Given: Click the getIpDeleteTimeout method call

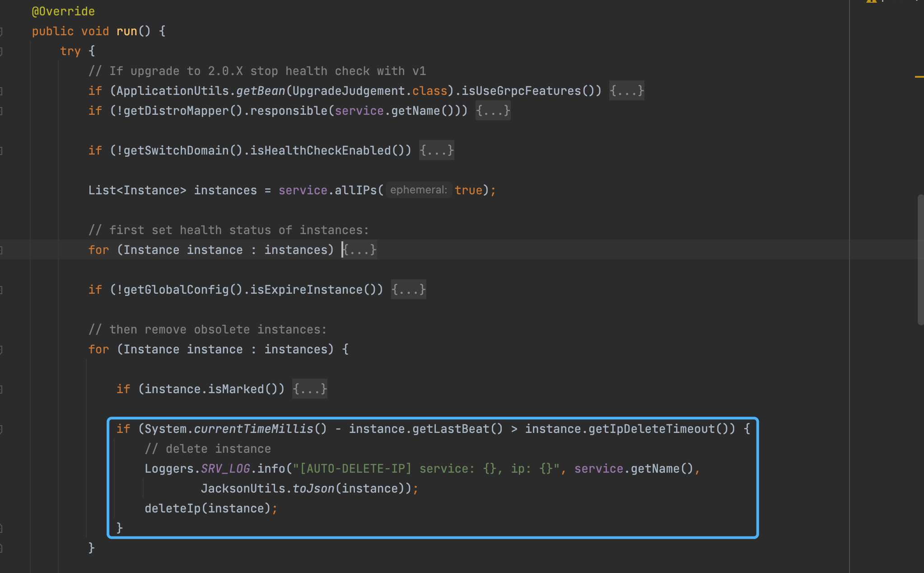Looking at the screenshot, I should [652, 429].
